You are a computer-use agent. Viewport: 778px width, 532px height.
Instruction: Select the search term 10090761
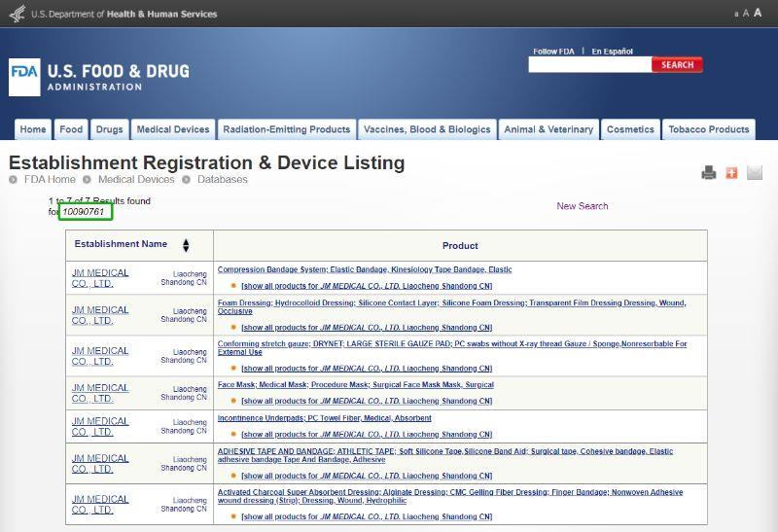tap(84, 212)
